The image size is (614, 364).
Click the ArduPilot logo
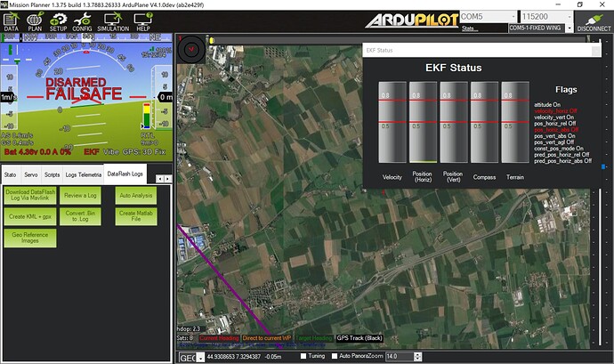tap(411, 20)
